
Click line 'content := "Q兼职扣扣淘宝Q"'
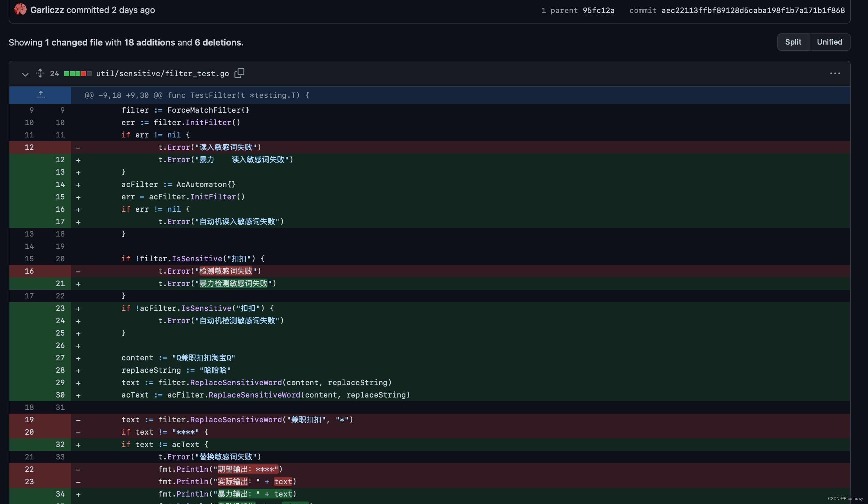pyautogui.click(x=178, y=358)
